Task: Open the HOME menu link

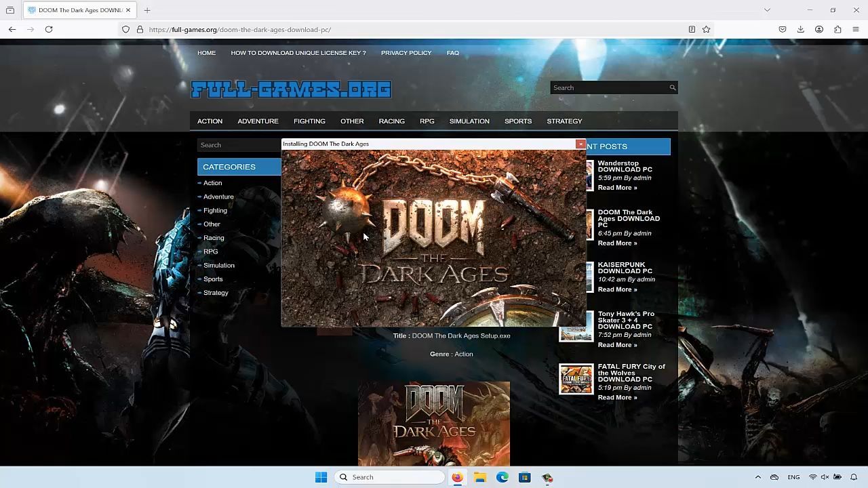Action: point(206,53)
